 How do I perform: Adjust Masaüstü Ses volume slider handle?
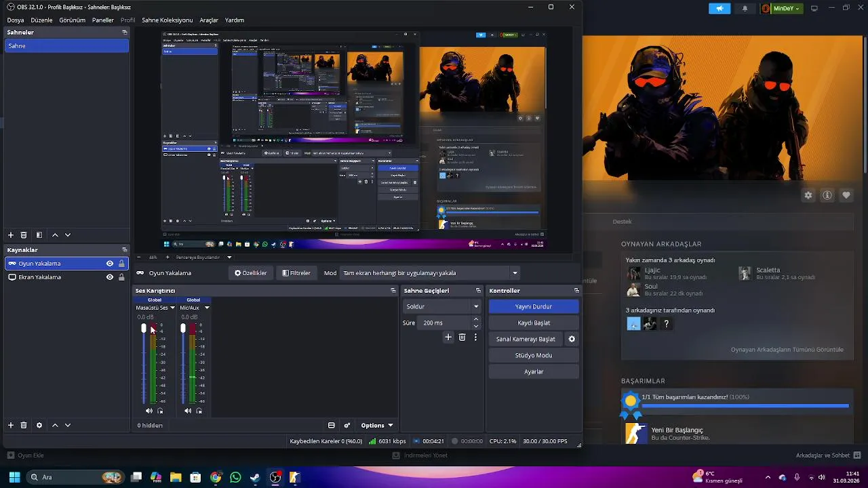click(144, 328)
